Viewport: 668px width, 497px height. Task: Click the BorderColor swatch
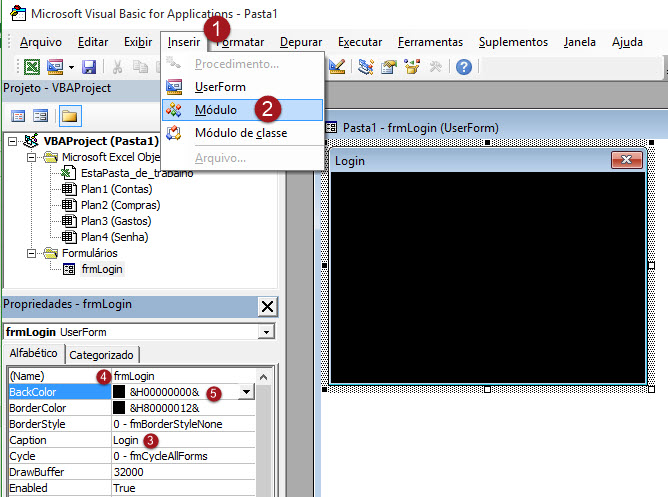[x=119, y=408]
